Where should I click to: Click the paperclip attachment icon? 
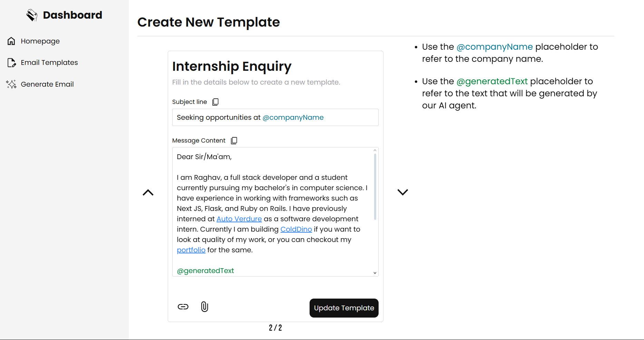coord(205,307)
